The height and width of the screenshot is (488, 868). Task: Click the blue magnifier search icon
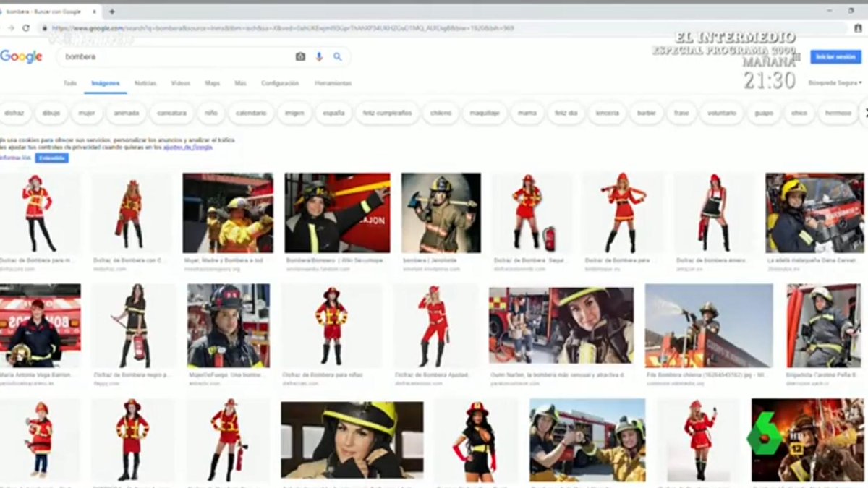(337, 56)
